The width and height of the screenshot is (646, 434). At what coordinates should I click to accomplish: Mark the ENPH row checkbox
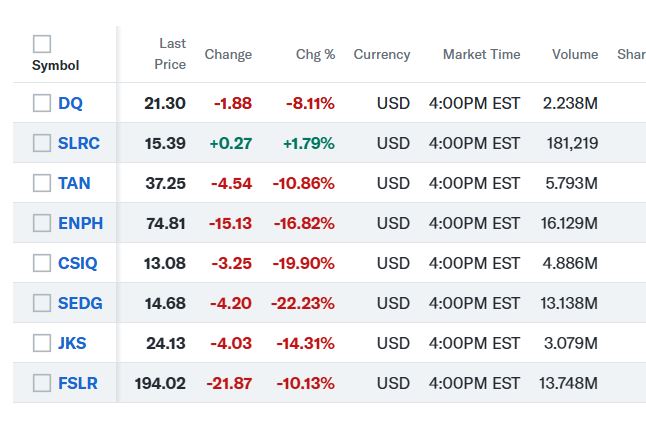(x=42, y=223)
